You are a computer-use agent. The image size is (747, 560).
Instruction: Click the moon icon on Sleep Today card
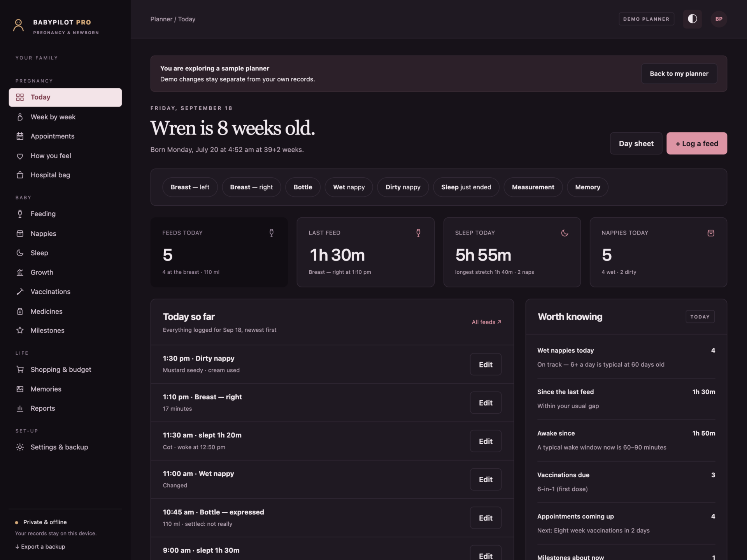pos(565,233)
